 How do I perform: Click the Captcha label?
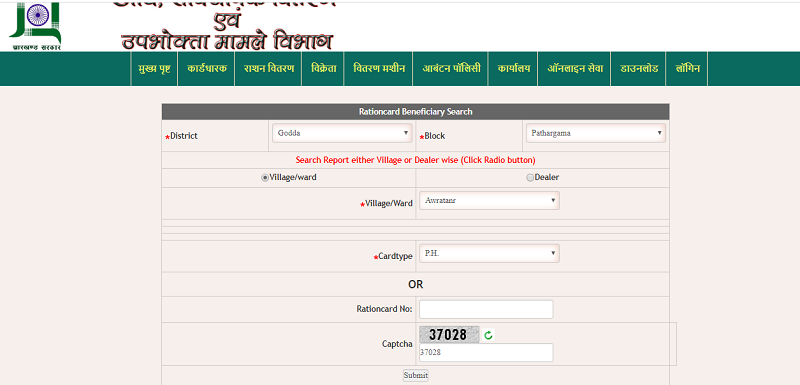click(397, 344)
